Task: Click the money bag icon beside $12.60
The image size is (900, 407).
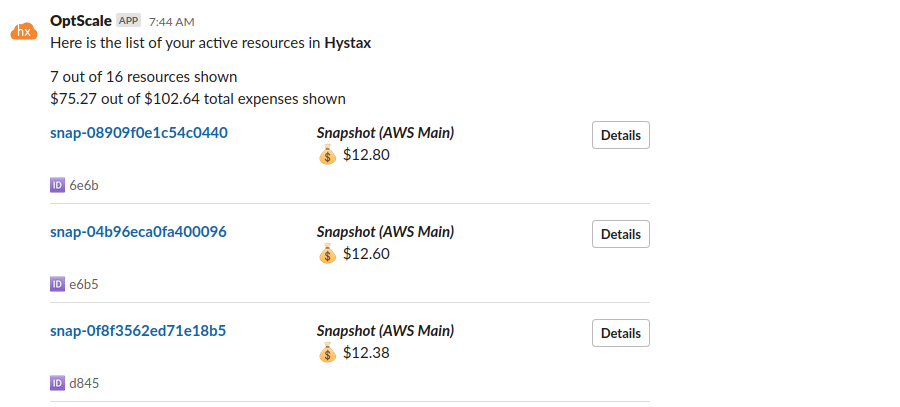Action: (x=327, y=254)
